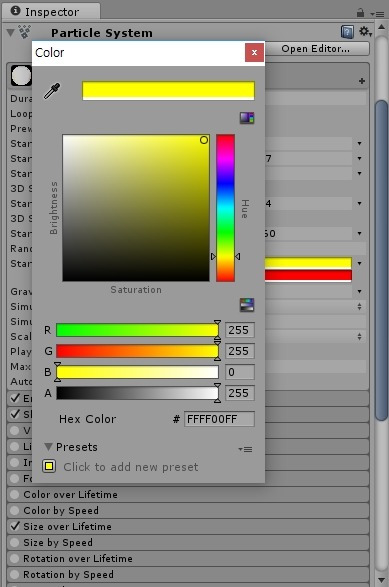Adjust the B channel slider
Image resolution: width=389 pixels, height=587 pixels.
137,372
